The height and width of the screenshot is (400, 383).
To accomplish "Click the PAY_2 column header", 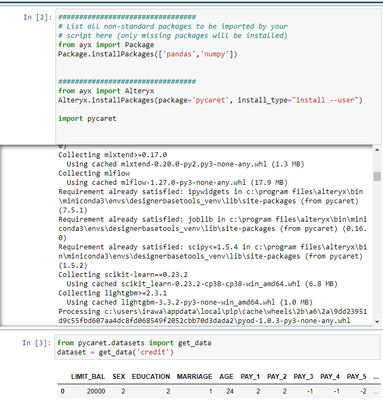I will point(277,377).
